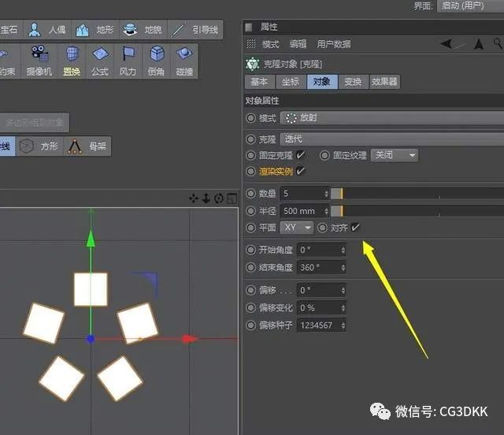504x435 pixels.
Task: Click the 属性 panel title checkbox icon
Action: [x=249, y=28]
